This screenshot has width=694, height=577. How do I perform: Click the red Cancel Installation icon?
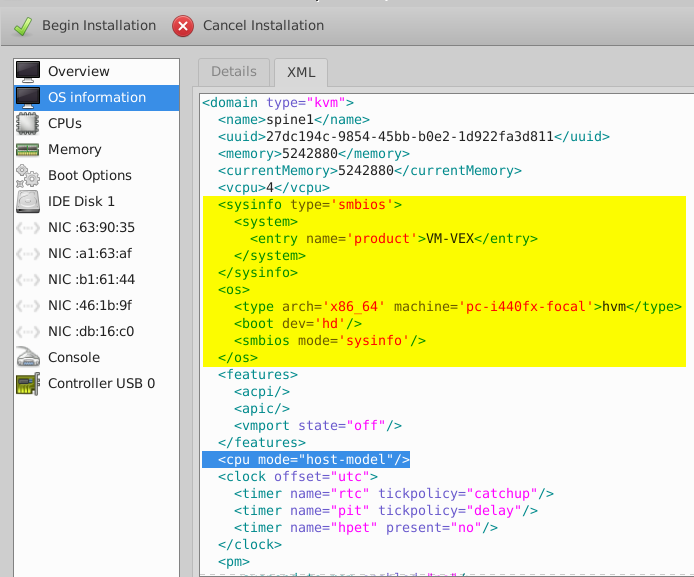(x=183, y=26)
